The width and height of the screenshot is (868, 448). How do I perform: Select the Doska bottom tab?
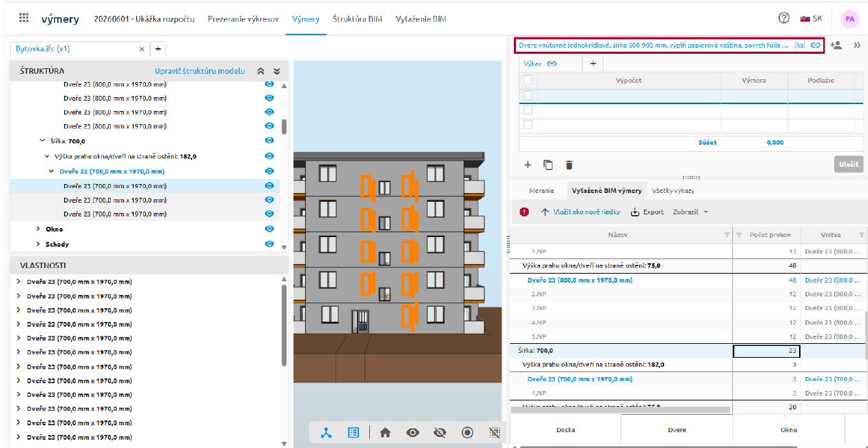(x=566, y=429)
